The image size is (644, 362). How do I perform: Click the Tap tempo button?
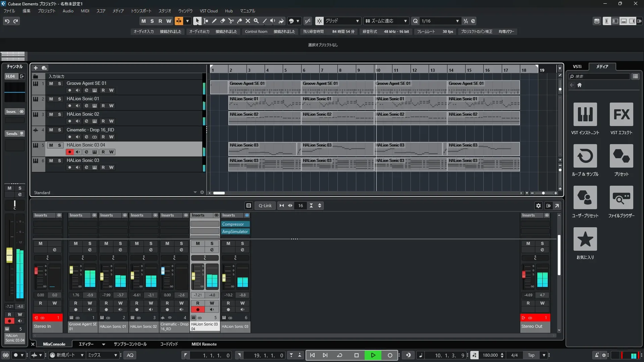coord(531,355)
